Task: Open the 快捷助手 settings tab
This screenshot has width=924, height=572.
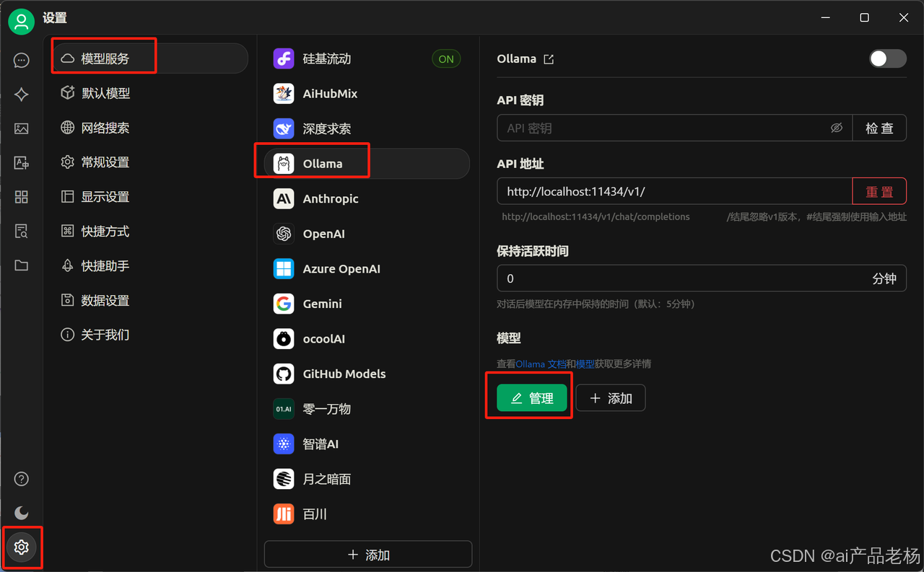Action: tap(150, 265)
